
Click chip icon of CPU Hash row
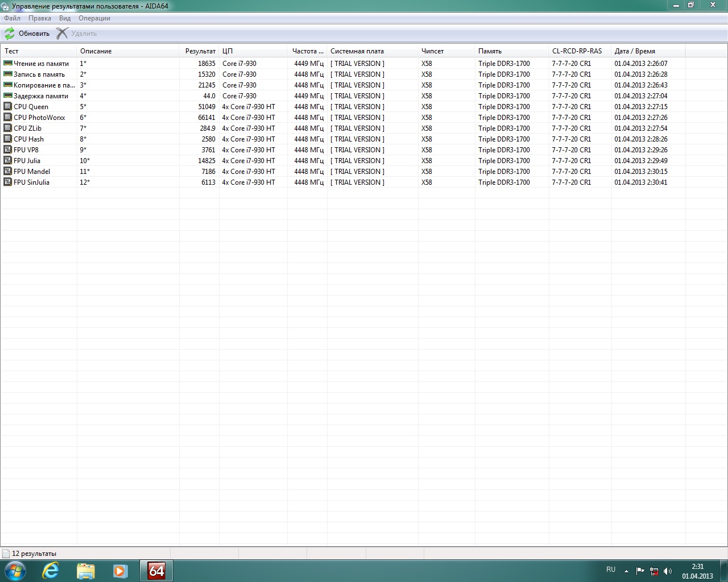click(8, 139)
